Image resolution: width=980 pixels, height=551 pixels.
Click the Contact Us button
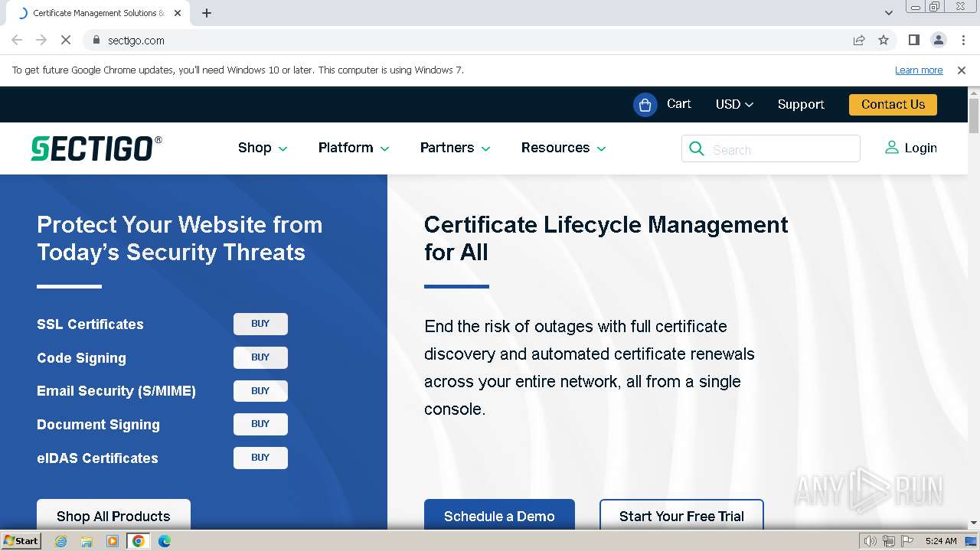(893, 104)
